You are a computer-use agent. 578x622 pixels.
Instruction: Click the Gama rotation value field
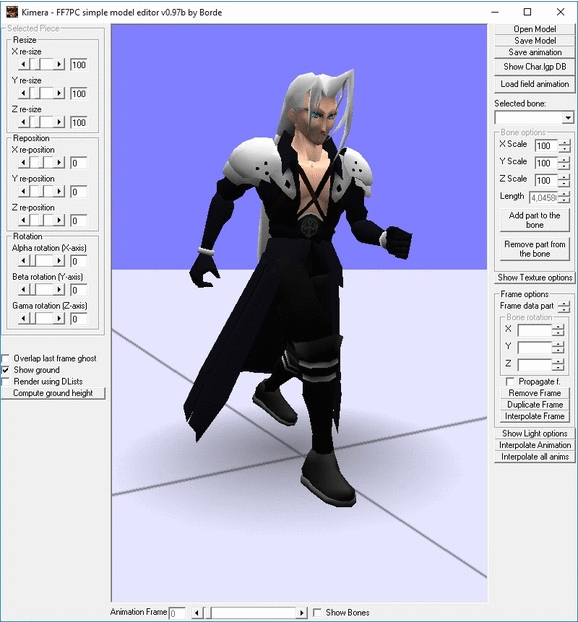(x=79, y=319)
